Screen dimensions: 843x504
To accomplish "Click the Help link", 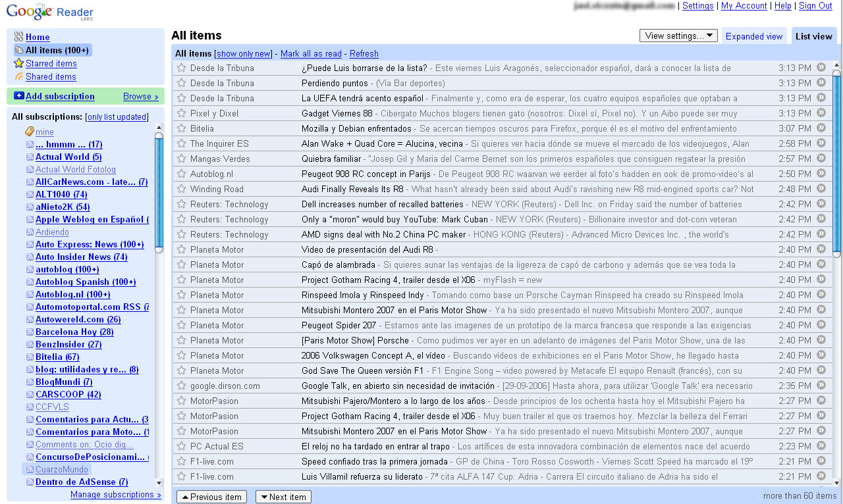I will point(783,6).
